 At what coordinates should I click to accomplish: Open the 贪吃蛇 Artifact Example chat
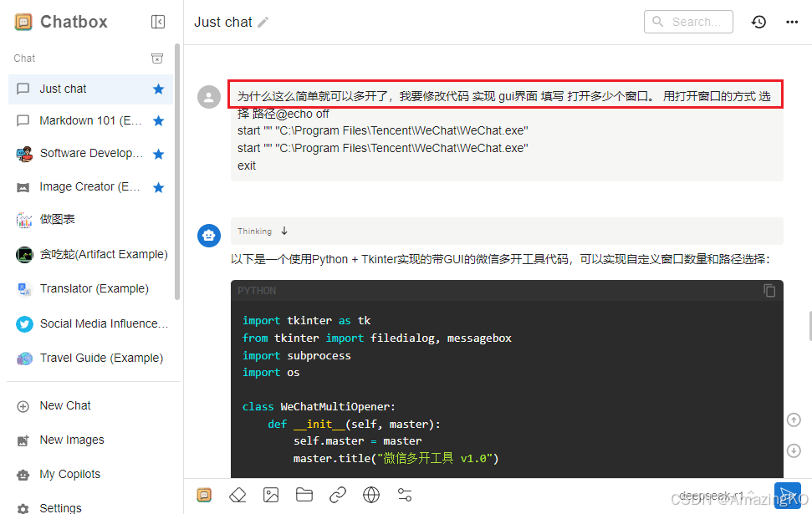click(90, 255)
